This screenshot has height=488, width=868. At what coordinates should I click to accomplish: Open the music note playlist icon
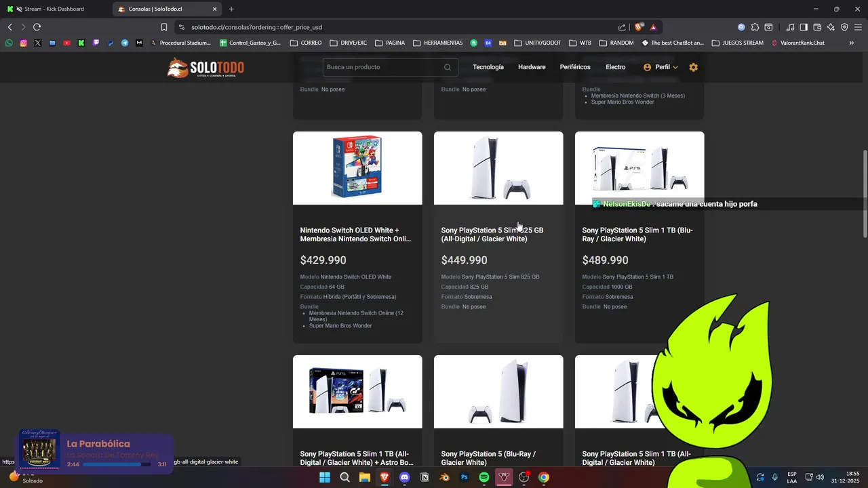pos(790,27)
